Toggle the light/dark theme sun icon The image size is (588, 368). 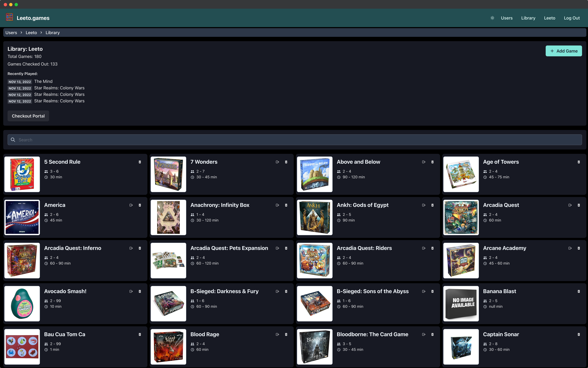coord(492,18)
